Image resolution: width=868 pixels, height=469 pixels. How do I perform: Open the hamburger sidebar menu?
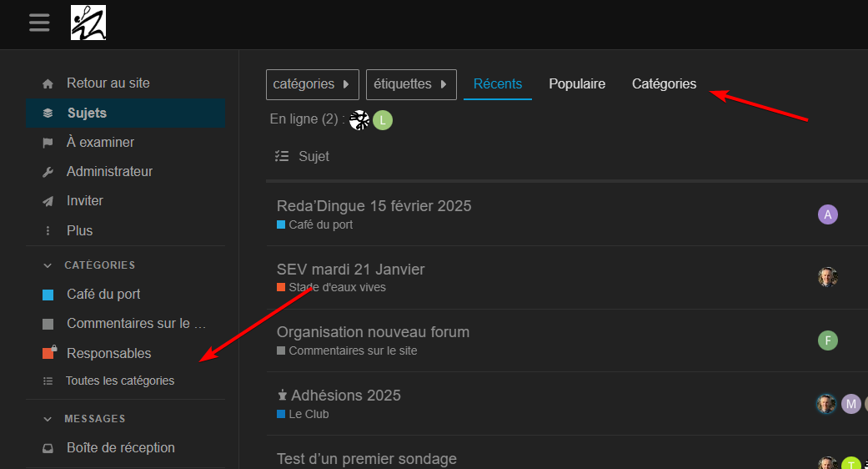(x=39, y=23)
